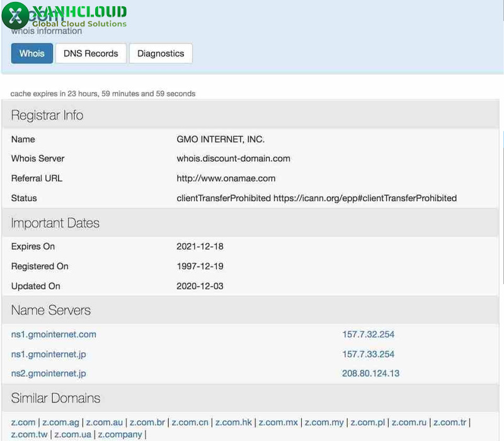Select the clientTransferProhibited status text
Image resolution: width=504 pixels, height=441 pixels.
pos(317,198)
